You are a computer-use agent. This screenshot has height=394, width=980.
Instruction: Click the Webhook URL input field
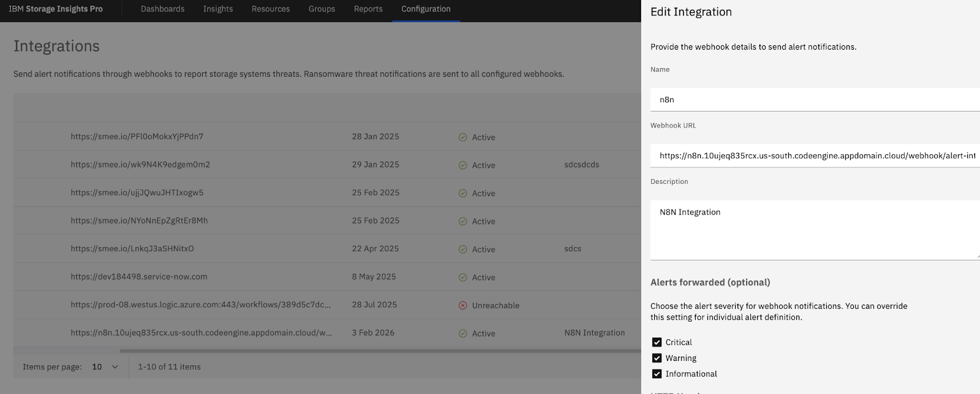click(x=815, y=156)
